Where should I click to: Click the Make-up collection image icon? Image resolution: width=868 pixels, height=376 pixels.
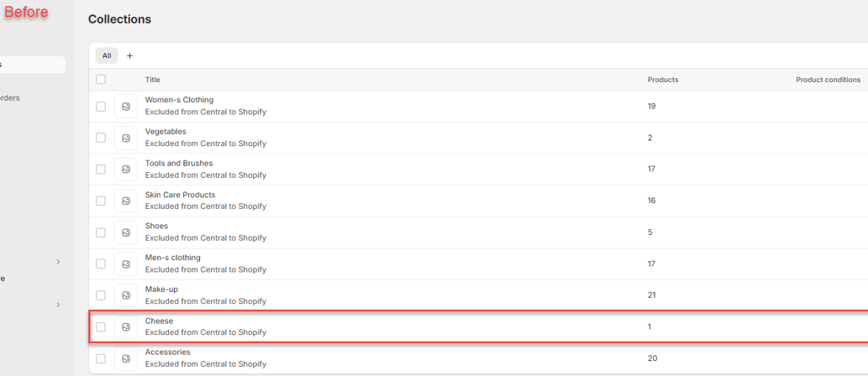126,295
